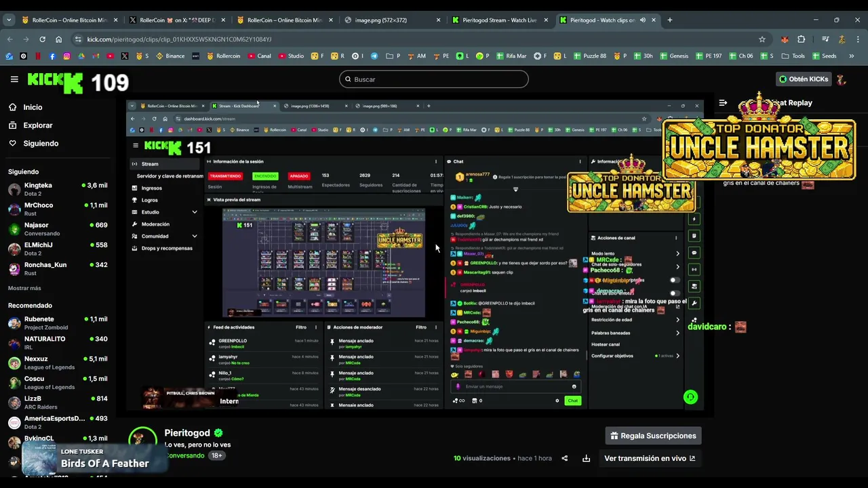Open the Najasor channel in sidebar
The width and height of the screenshot is (868, 488).
58,229
